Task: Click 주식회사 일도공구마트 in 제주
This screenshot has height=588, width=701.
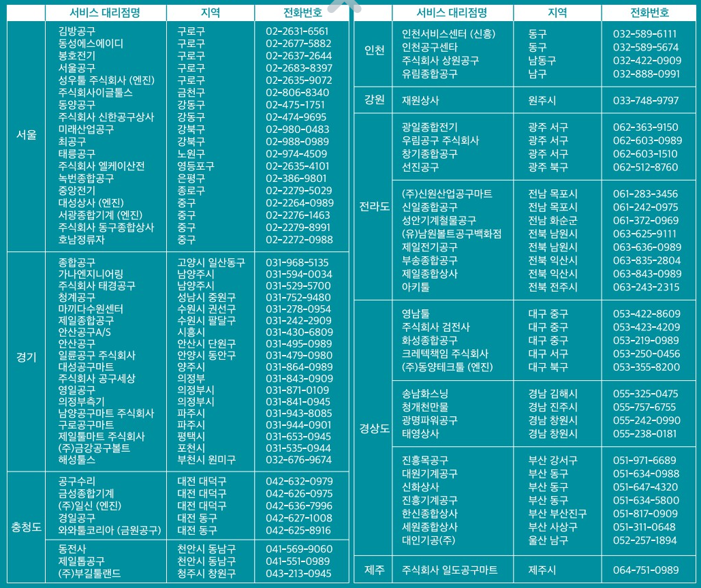Action: tap(450, 570)
